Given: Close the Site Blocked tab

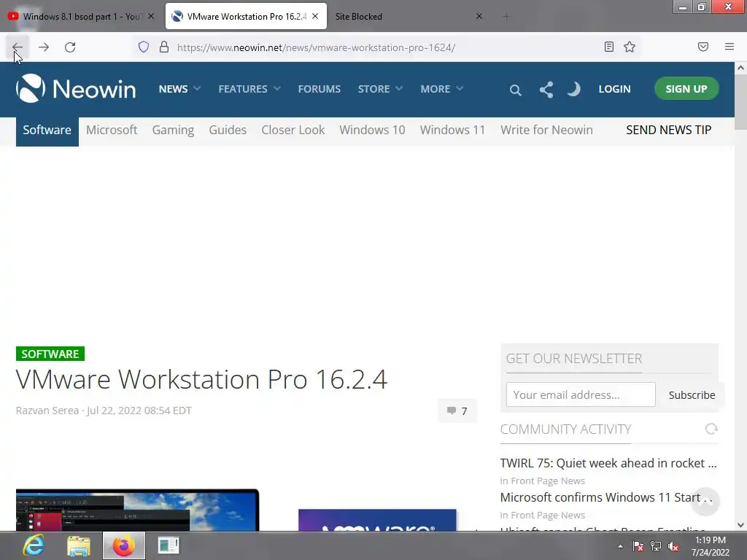Looking at the screenshot, I should [479, 16].
